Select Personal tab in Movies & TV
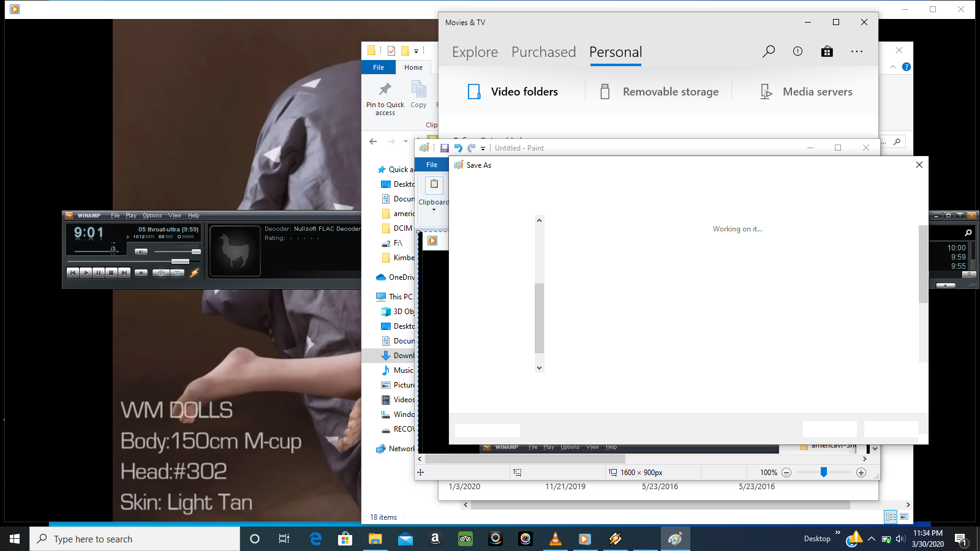Viewport: 980px width, 551px height. 616,52
